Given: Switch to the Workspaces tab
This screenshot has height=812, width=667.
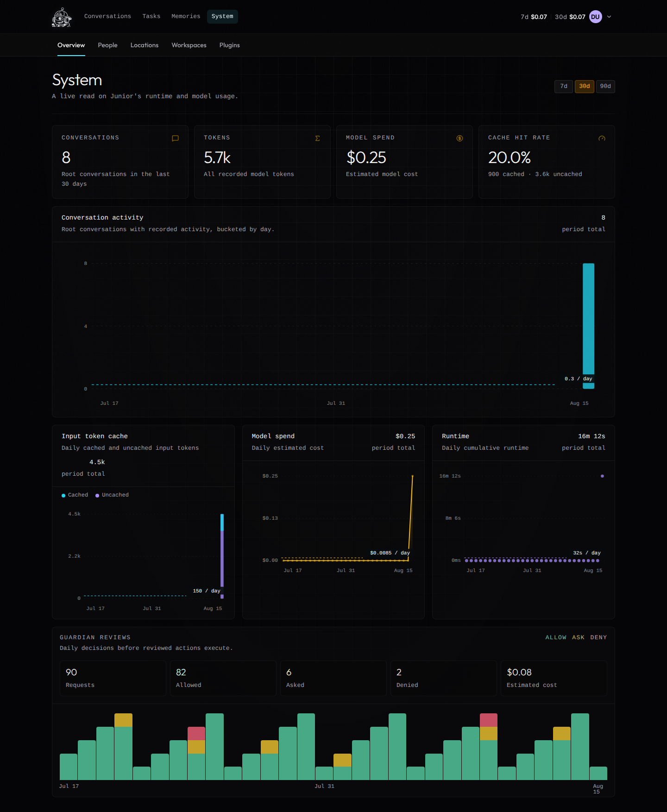Looking at the screenshot, I should [x=189, y=45].
